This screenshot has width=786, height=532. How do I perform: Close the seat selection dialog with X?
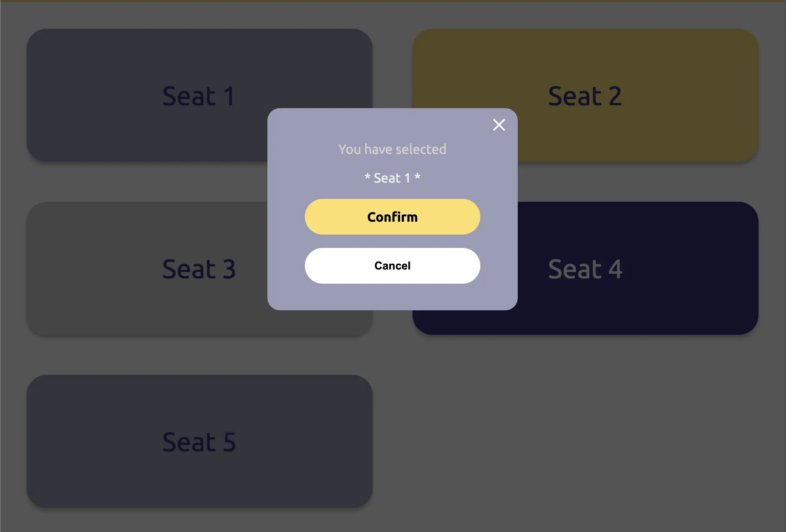[x=499, y=125]
